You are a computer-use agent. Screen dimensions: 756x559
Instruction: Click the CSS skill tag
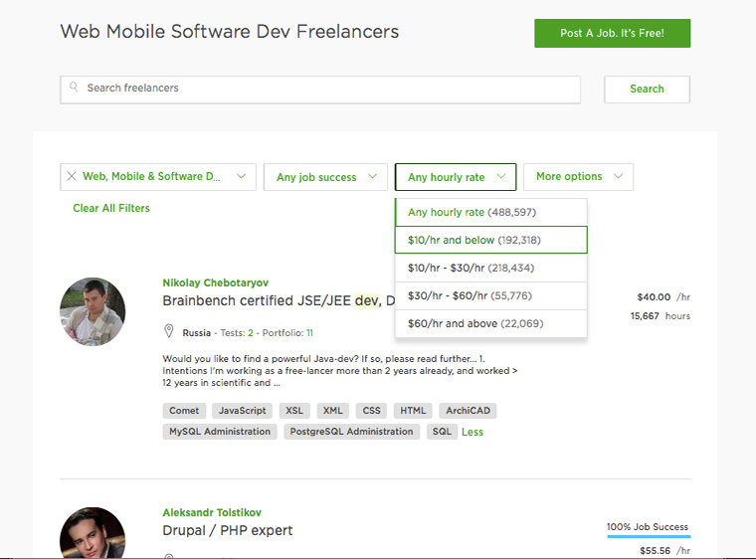371,411
